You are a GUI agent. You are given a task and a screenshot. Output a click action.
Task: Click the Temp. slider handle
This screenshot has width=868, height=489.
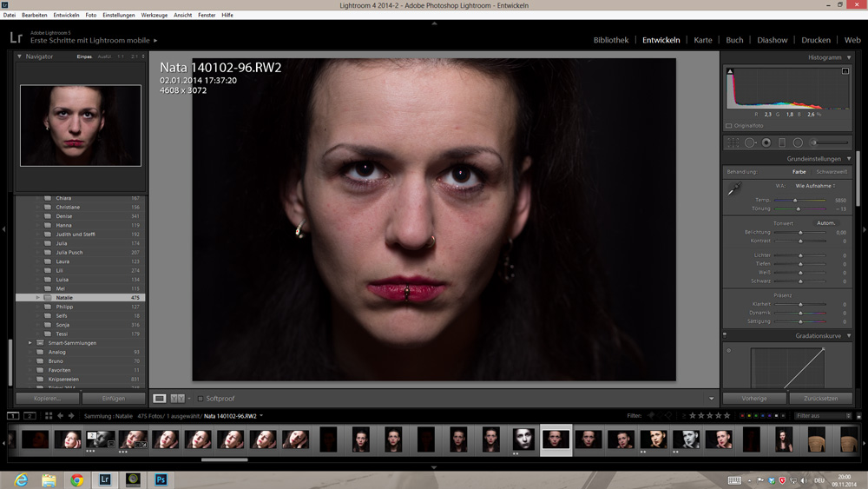coord(796,200)
